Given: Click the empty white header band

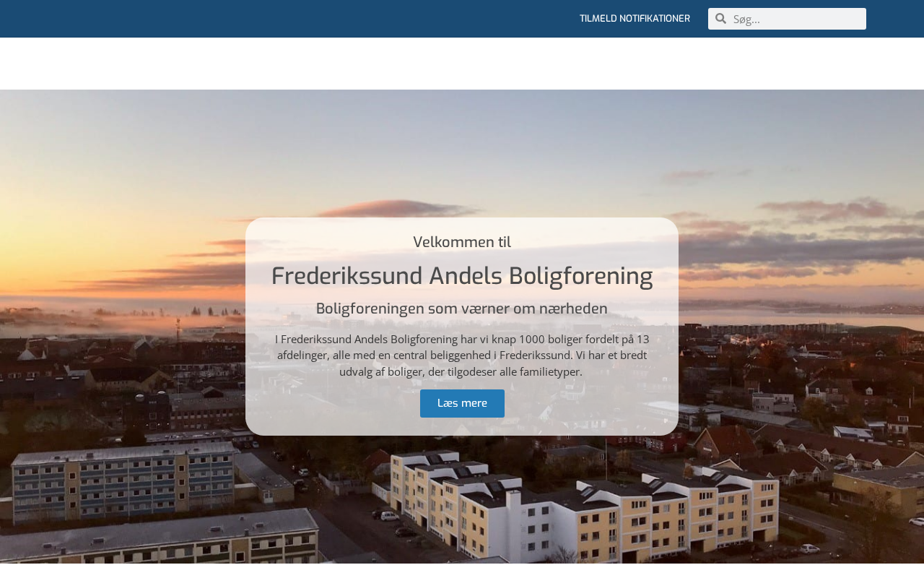Looking at the screenshot, I should (462, 64).
